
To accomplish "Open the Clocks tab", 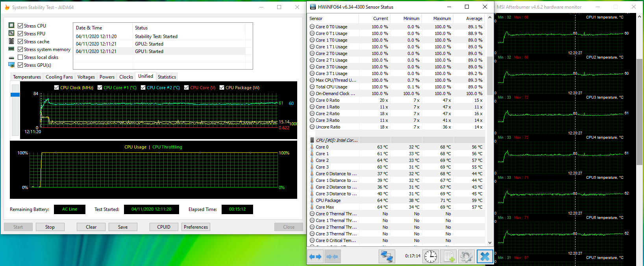I will tap(126, 77).
